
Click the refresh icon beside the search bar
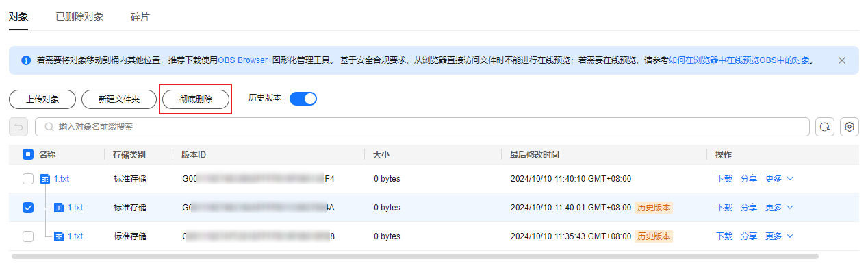(825, 127)
